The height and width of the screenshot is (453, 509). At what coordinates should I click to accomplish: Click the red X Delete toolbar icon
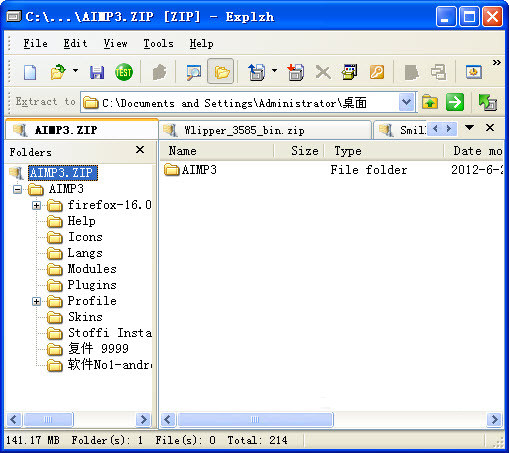pos(323,72)
